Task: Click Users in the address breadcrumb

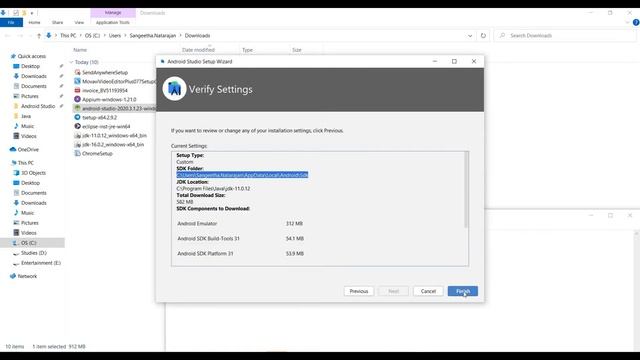Action: (115, 36)
